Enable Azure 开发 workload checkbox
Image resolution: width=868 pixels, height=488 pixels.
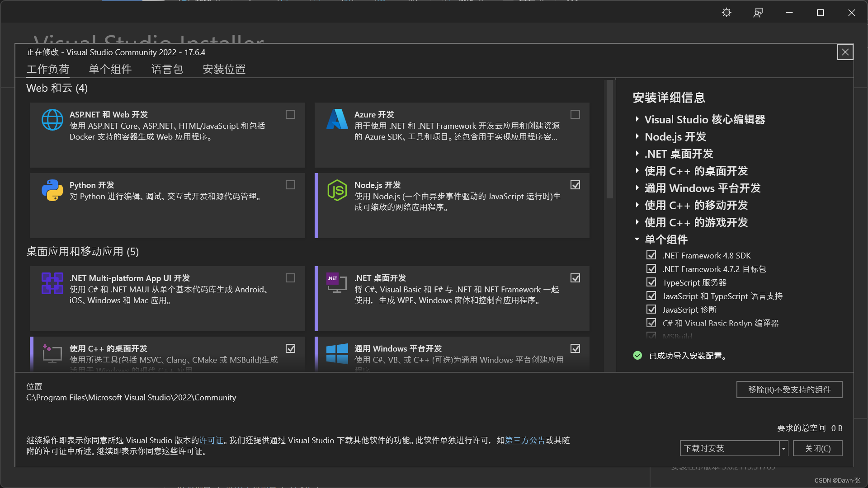click(575, 114)
